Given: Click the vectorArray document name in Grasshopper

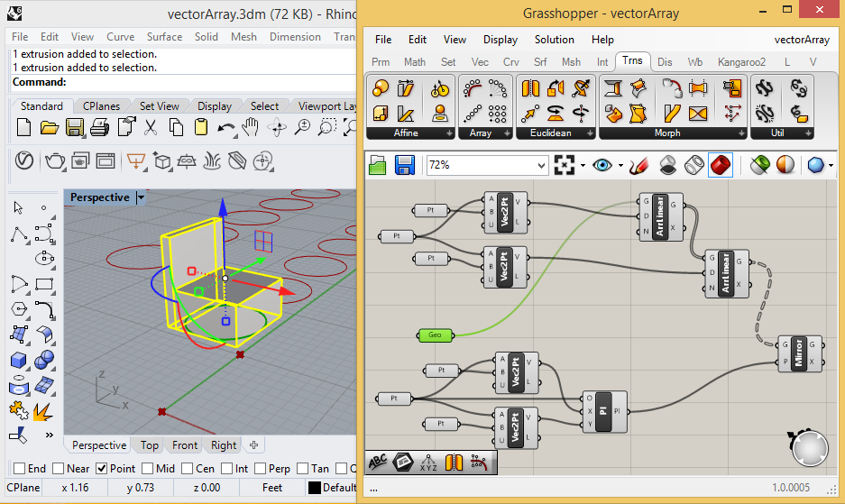Looking at the screenshot, I should coord(802,40).
